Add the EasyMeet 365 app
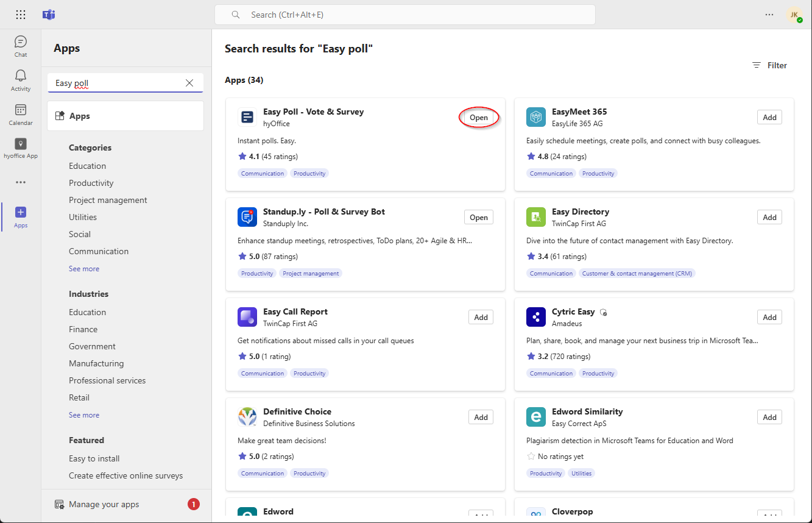The image size is (812, 523). (x=769, y=118)
